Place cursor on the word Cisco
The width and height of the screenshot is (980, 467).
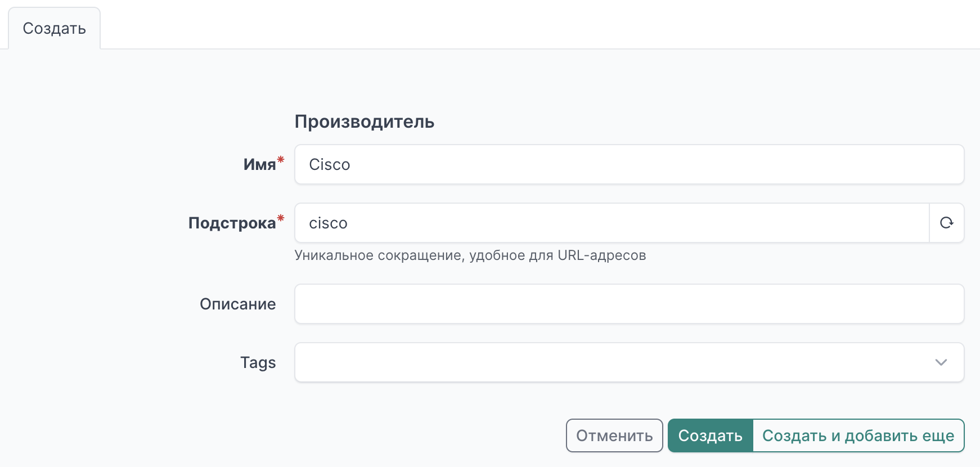[330, 164]
